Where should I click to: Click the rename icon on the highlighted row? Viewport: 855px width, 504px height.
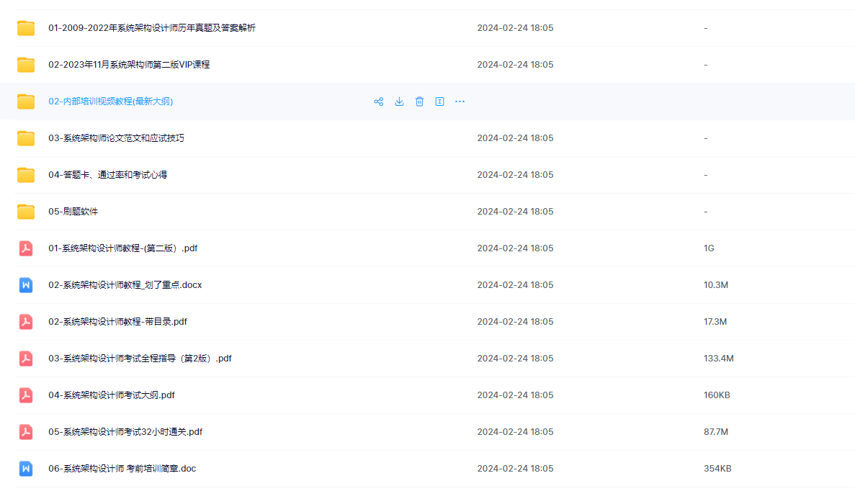point(439,102)
